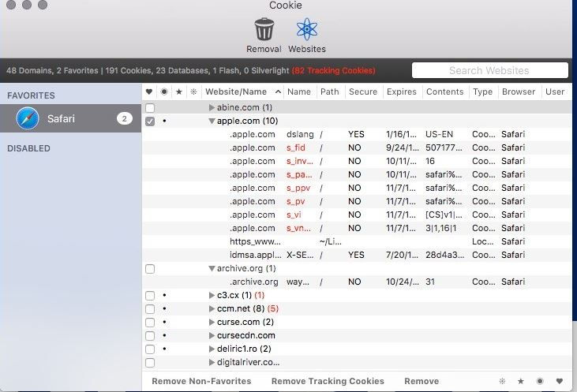
Task: Click the User column header
Action: 555,91
